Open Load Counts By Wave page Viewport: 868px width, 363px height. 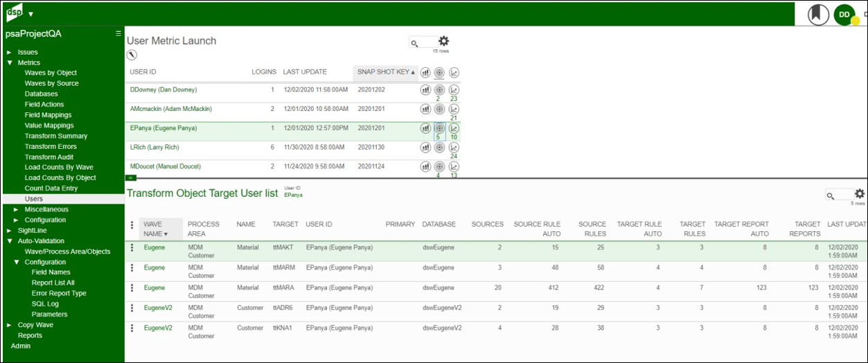(59, 167)
